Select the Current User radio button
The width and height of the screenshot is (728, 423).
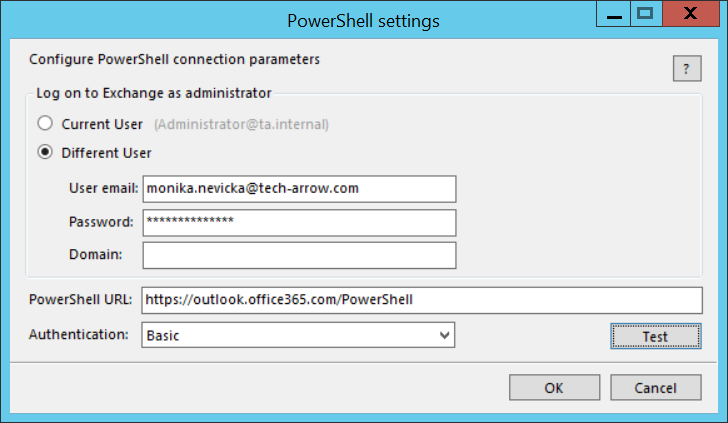(x=44, y=125)
